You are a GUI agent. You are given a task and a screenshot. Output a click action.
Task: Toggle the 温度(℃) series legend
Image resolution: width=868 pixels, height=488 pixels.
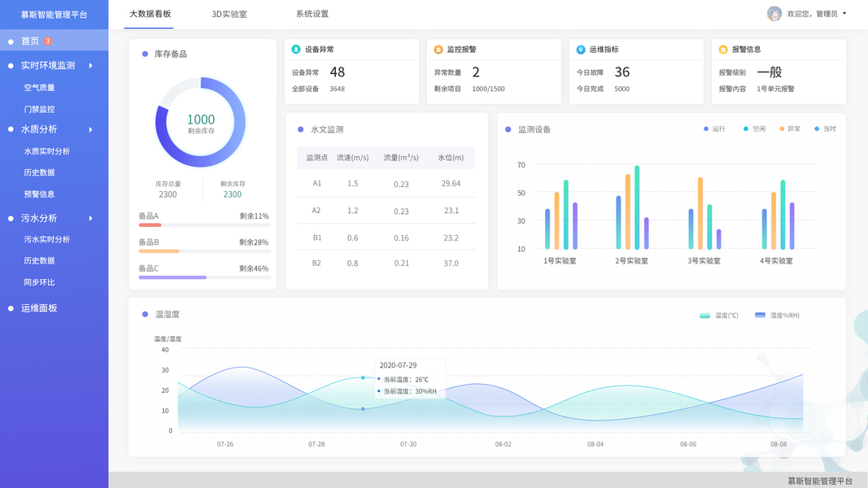click(x=719, y=316)
